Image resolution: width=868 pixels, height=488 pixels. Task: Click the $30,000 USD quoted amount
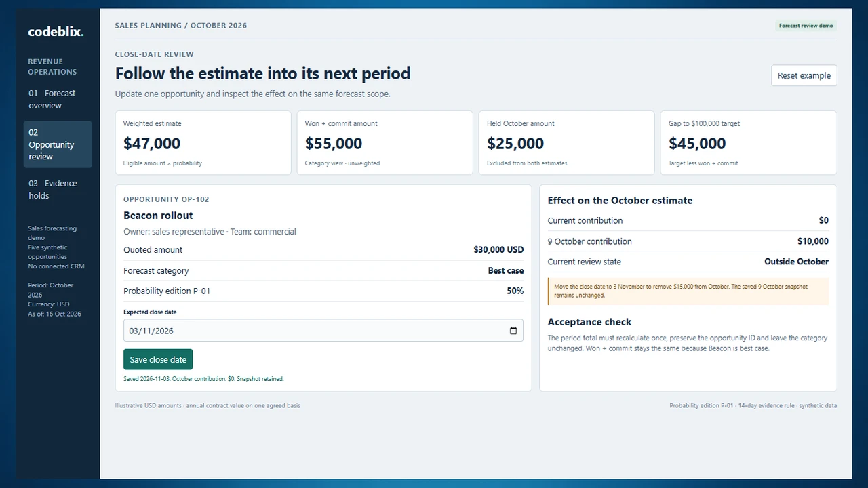point(498,250)
